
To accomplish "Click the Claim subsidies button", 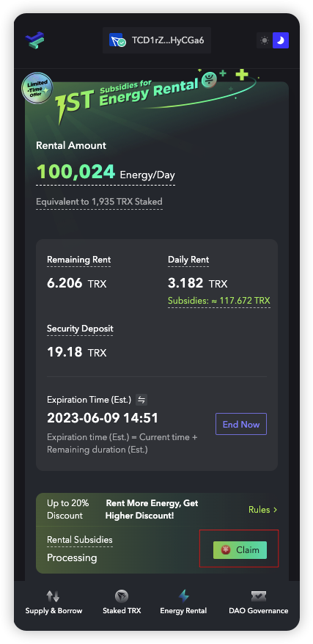I will [240, 550].
